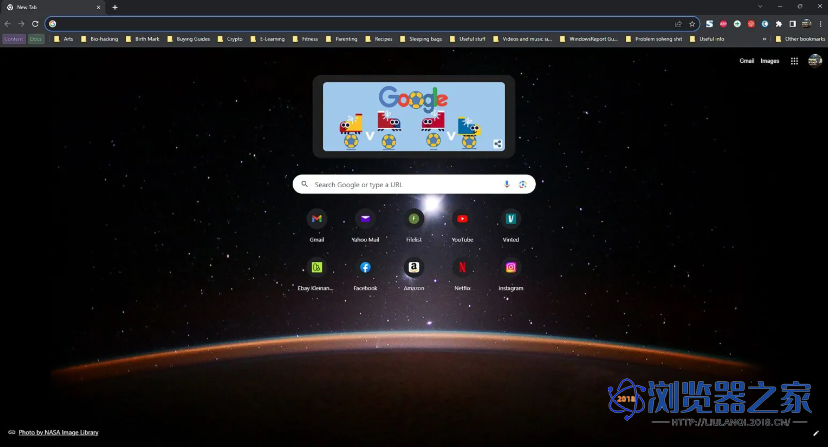Open the red ABP extension icon
Viewport: 828px width, 448px height.
pyautogui.click(x=723, y=24)
